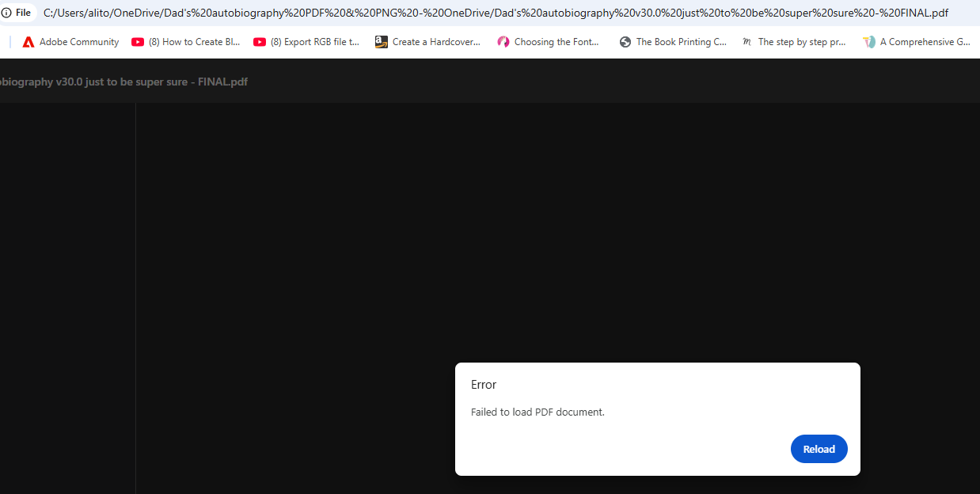Viewport: 980px width, 494px height.
Task: Click the Choosing the Font bookmark favicon
Action: tap(503, 41)
